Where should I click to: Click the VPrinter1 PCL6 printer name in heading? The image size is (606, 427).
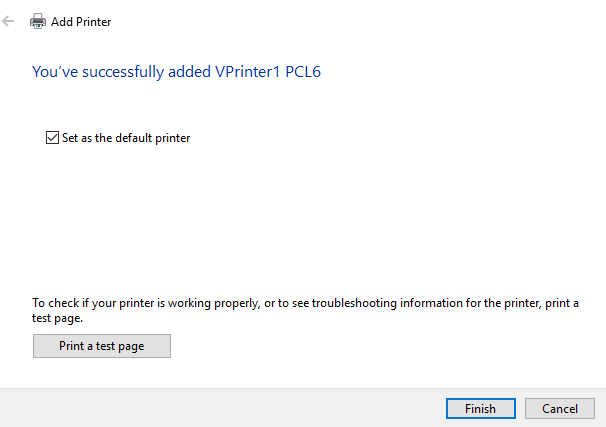(268, 71)
